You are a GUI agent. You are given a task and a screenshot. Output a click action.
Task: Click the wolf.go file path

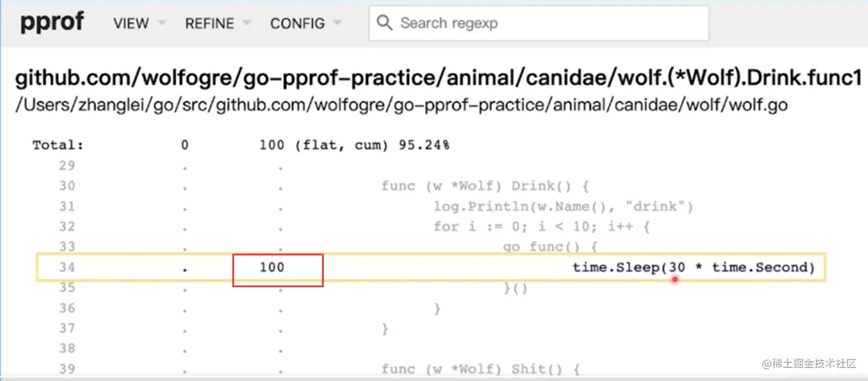pyautogui.click(x=402, y=106)
